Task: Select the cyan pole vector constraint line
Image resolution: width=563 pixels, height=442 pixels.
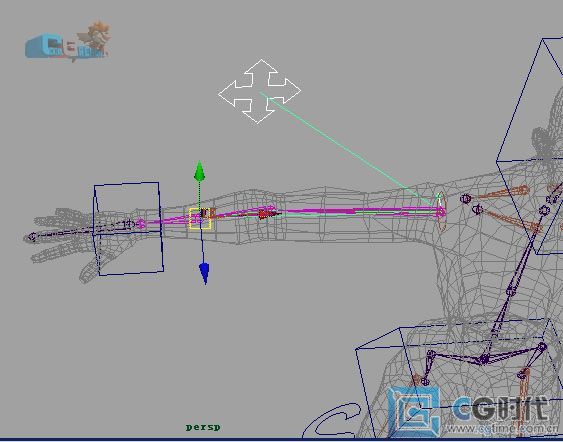Action: tap(346, 149)
